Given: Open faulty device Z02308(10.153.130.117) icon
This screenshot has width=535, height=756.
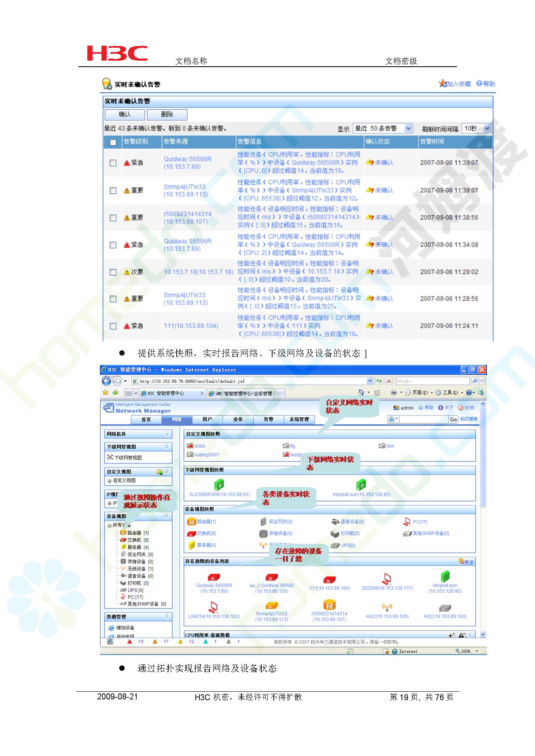Looking at the screenshot, I should click(x=387, y=579).
